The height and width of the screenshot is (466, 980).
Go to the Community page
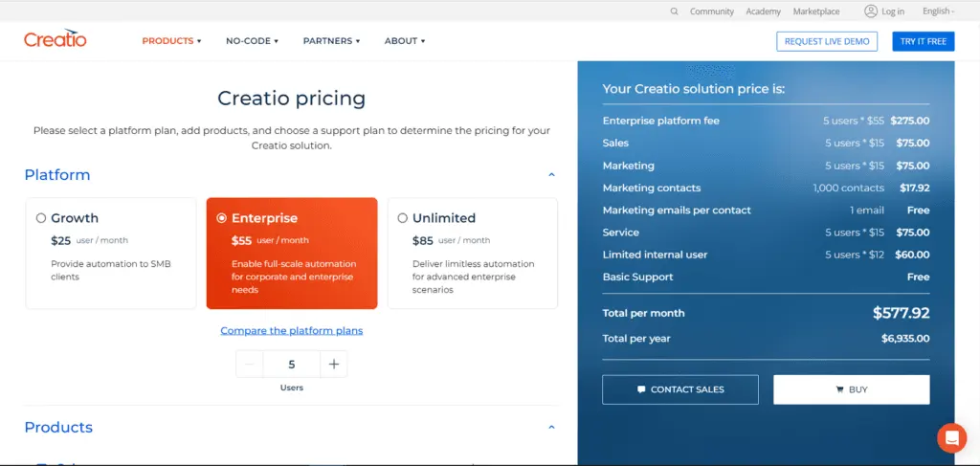(x=712, y=11)
